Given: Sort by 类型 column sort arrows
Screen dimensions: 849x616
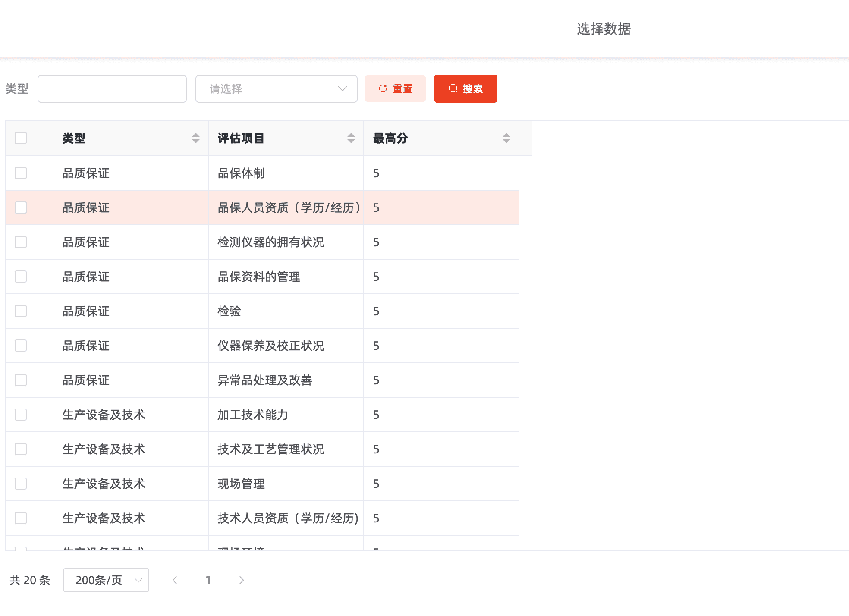Looking at the screenshot, I should point(196,138).
